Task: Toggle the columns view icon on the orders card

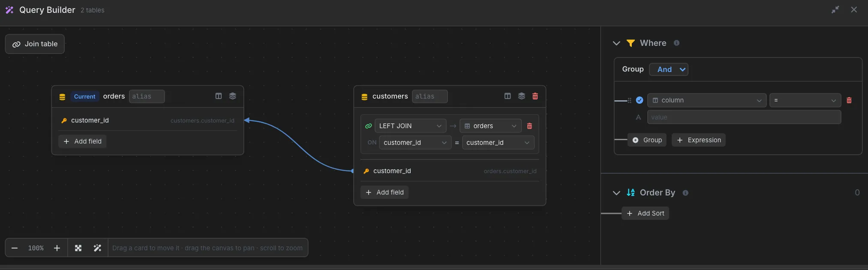Action: pos(219,96)
